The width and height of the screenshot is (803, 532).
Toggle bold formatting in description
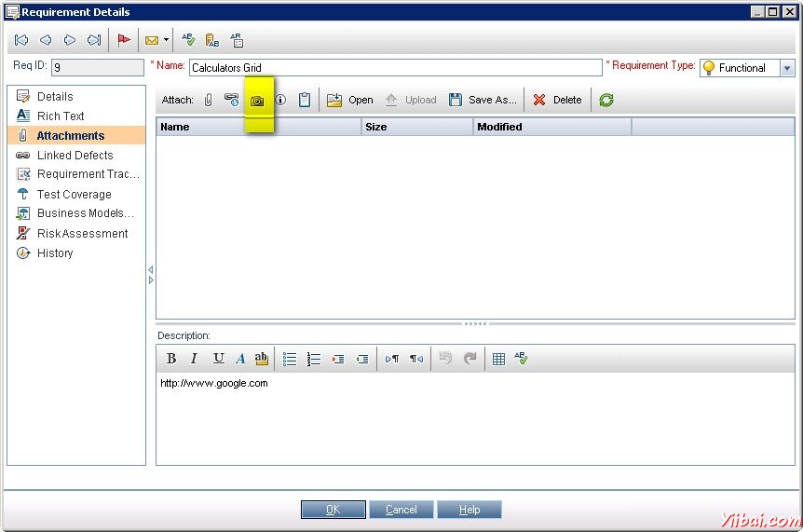[171, 359]
